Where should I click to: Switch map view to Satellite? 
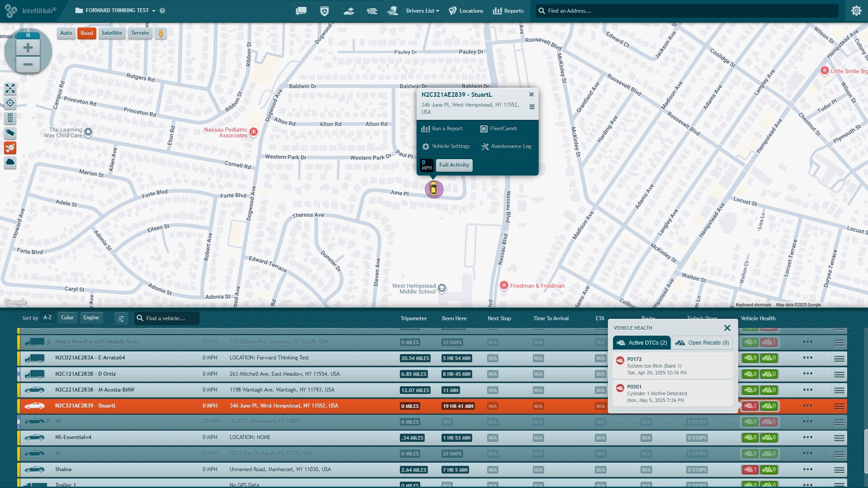coord(112,33)
